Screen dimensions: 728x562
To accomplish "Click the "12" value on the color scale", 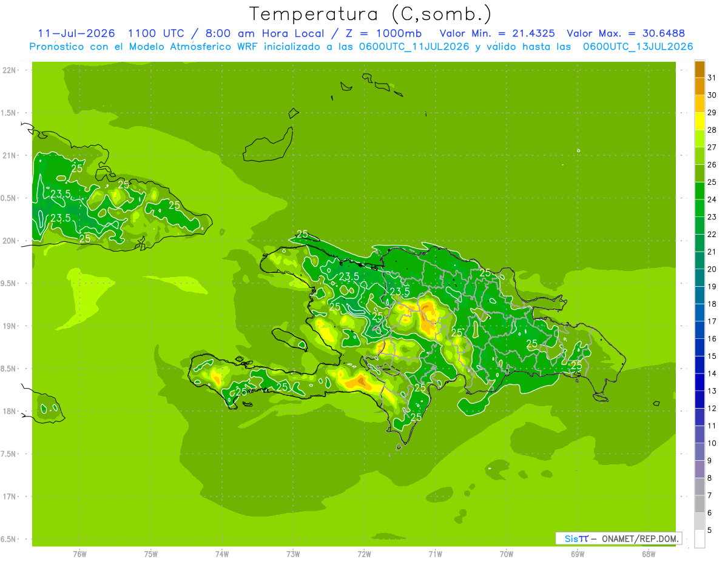I will [712, 409].
